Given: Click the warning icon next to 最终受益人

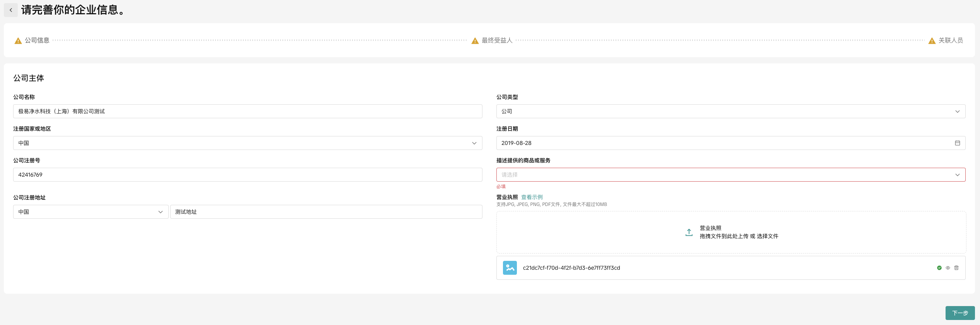Looking at the screenshot, I should click(475, 41).
